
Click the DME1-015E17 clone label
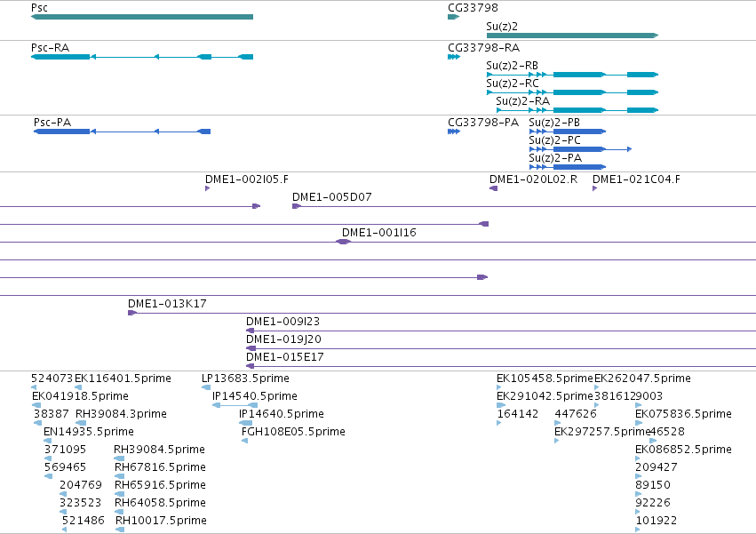(x=284, y=357)
